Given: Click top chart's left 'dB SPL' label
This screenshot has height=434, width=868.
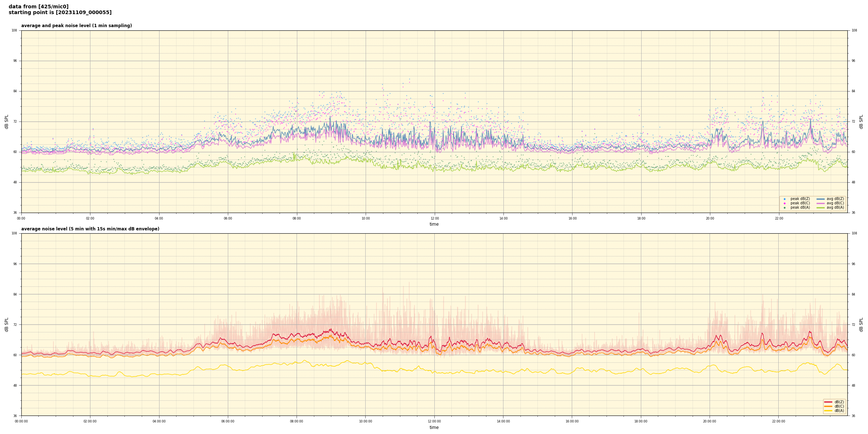Looking at the screenshot, I should click(x=7, y=122).
